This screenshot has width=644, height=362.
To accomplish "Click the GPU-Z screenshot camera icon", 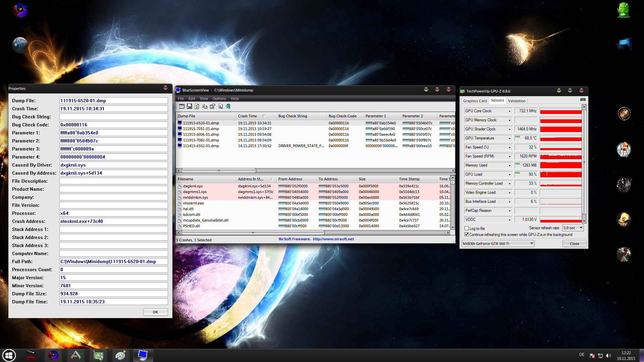I will click(583, 100).
